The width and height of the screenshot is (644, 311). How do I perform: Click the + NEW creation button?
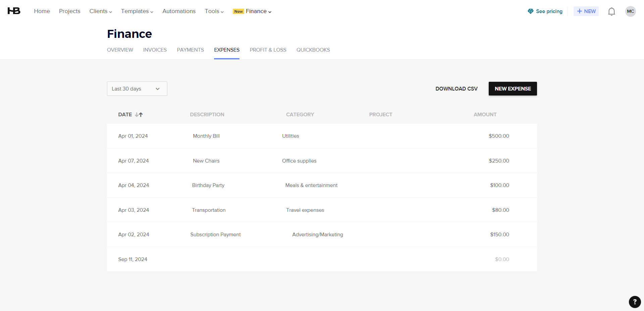586,11
